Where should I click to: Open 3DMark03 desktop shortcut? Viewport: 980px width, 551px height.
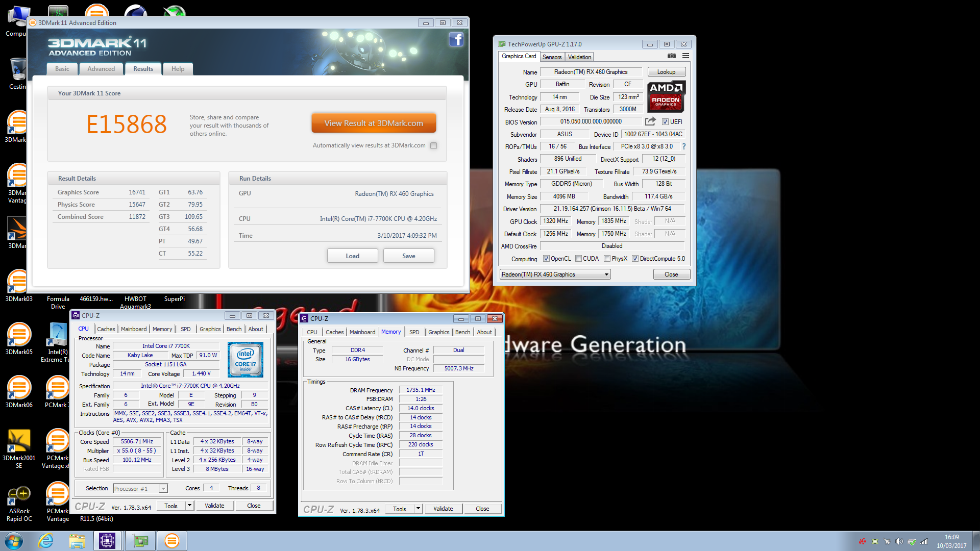coord(18,285)
